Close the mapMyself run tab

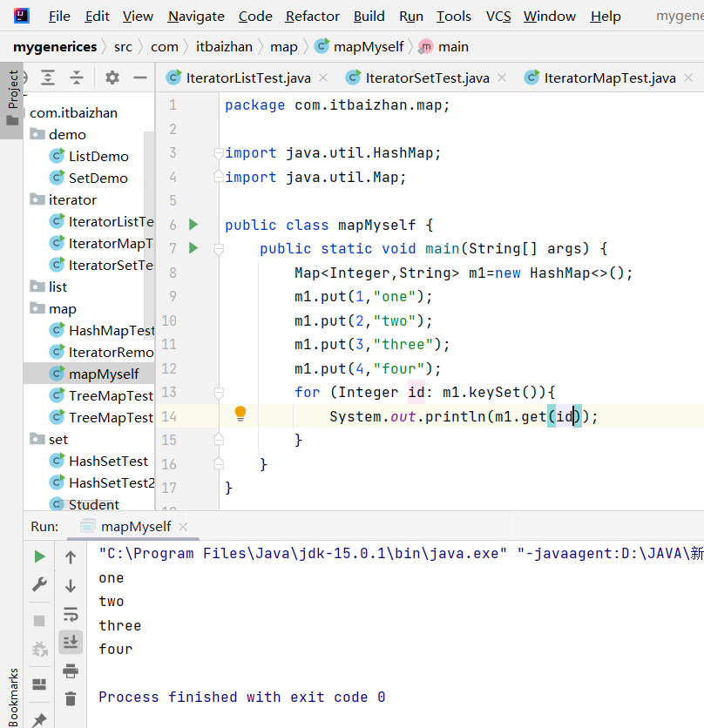pos(183,527)
